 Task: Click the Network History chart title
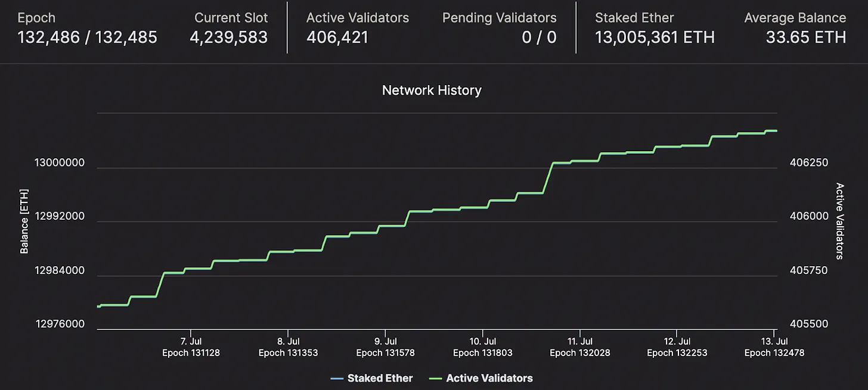[432, 91]
